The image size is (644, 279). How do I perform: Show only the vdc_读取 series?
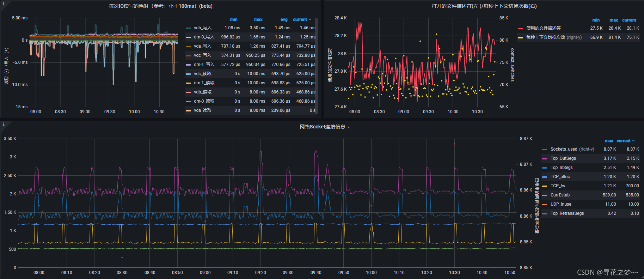tap(202, 74)
